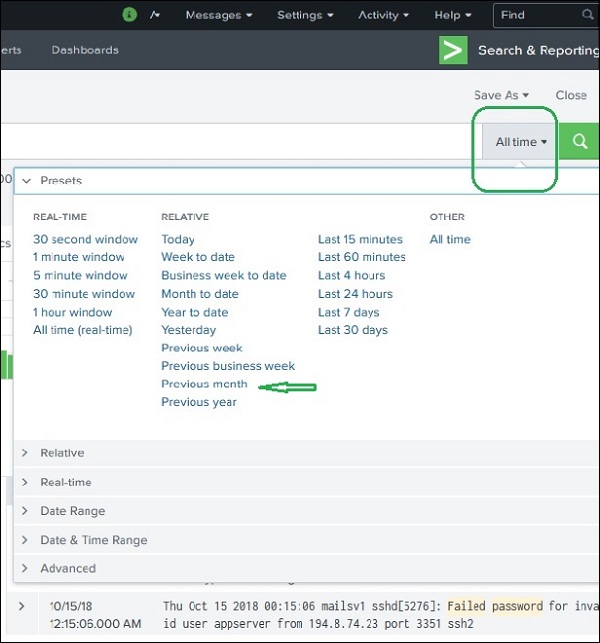Viewport: 600px width, 643px height.
Task: Select the Previous month preset
Action: (204, 384)
